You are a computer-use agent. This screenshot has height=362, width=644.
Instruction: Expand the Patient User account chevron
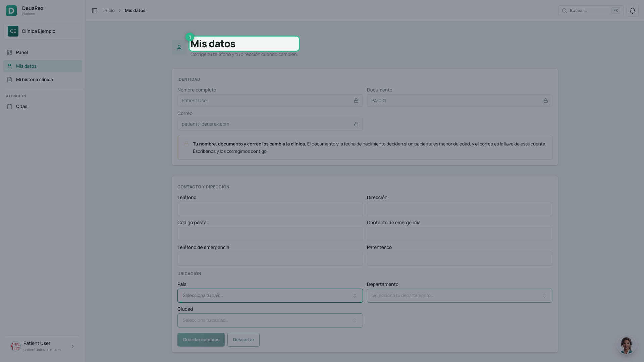point(73,346)
